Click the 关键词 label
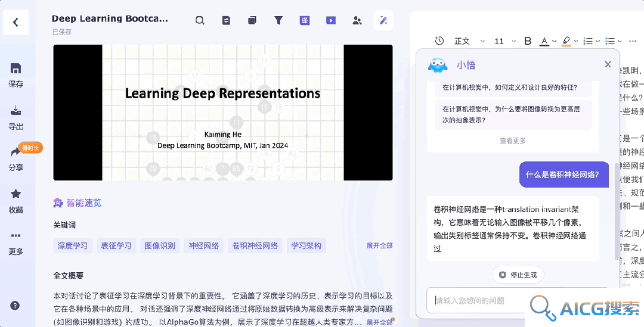 coord(64,225)
